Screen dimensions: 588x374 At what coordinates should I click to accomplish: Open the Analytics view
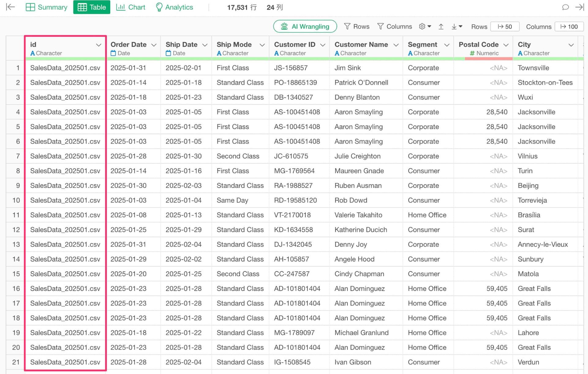click(x=174, y=7)
